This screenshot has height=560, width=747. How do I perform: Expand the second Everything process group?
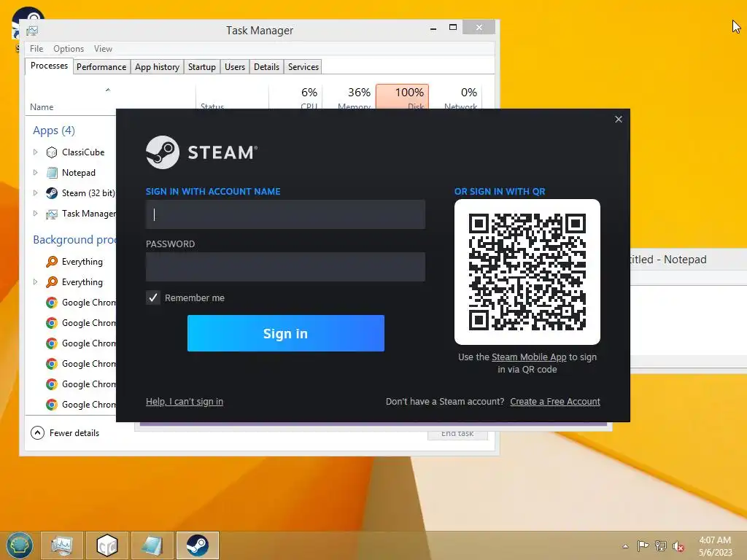(35, 282)
